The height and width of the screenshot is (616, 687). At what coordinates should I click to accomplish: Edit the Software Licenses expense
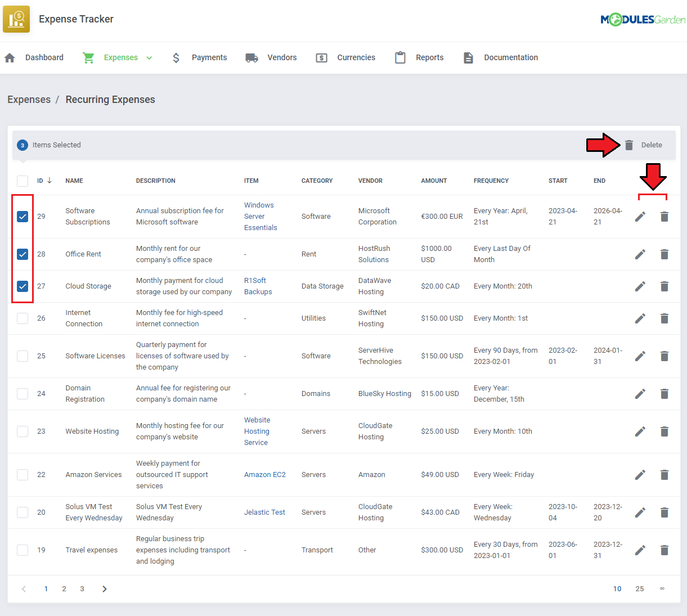click(x=640, y=356)
